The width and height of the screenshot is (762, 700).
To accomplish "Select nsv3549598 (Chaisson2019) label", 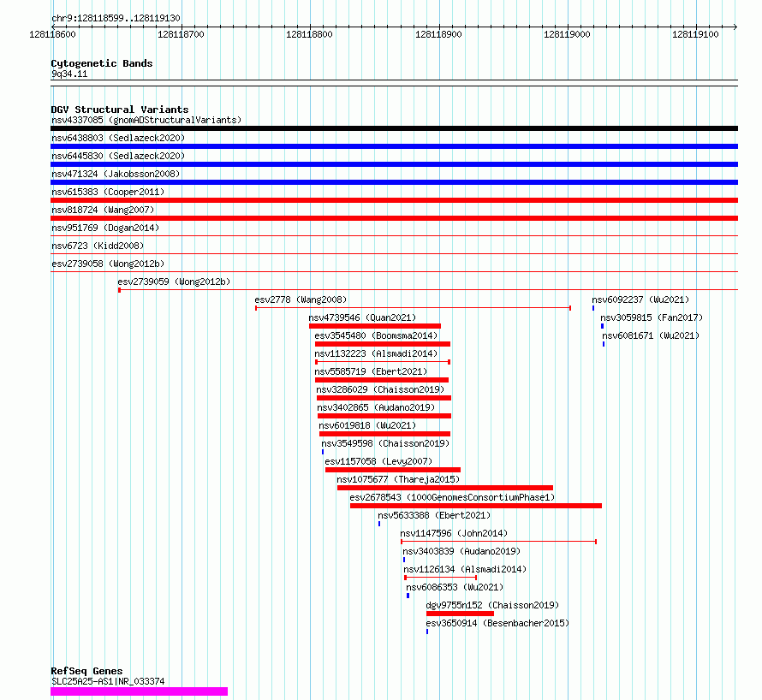I will click(x=385, y=443).
